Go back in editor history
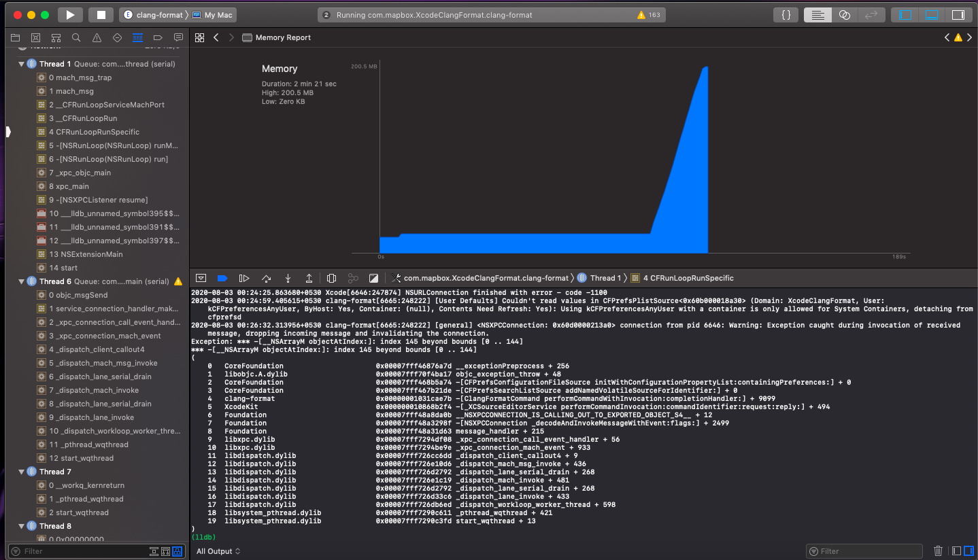The height and width of the screenshot is (560, 978). (216, 37)
